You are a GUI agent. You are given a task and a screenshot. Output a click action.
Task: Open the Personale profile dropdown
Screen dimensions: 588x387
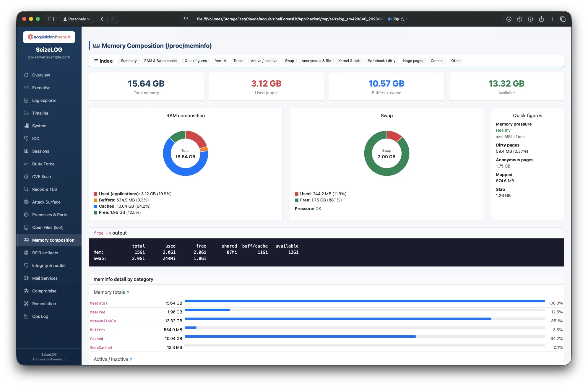pyautogui.click(x=77, y=19)
